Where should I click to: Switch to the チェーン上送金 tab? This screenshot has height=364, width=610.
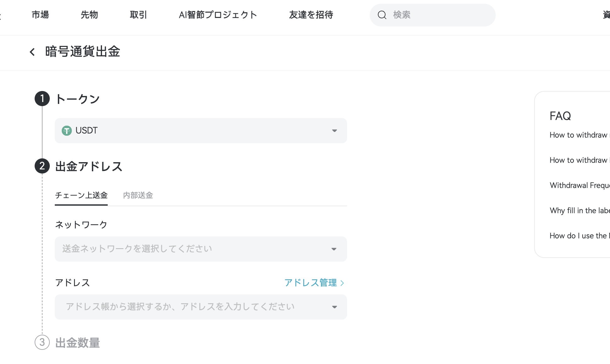[81, 195]
